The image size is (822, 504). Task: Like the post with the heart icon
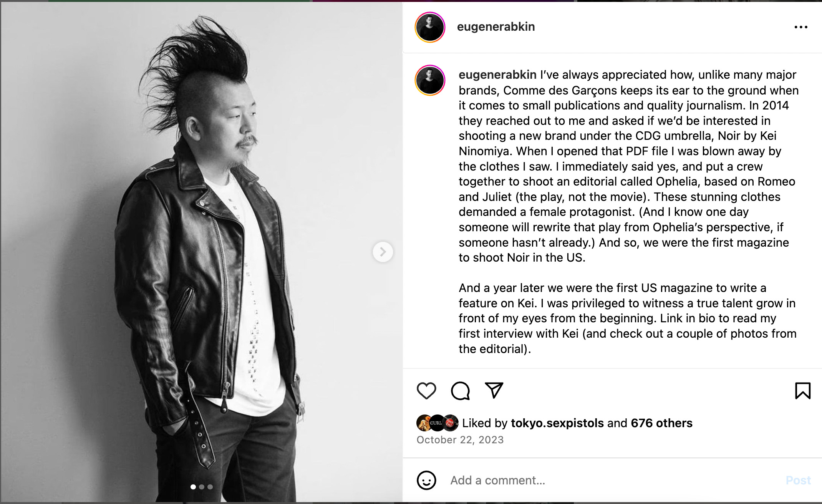tap(426, 391)
